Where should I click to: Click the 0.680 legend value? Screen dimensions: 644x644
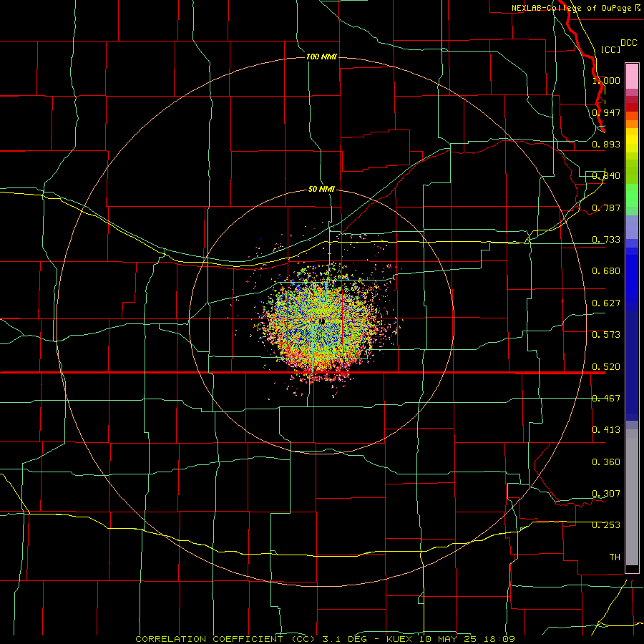(606, 271)
